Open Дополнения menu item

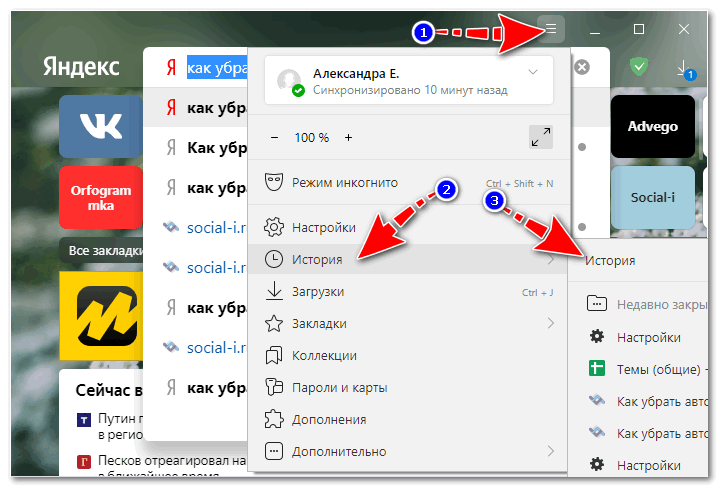pos(409,420)
